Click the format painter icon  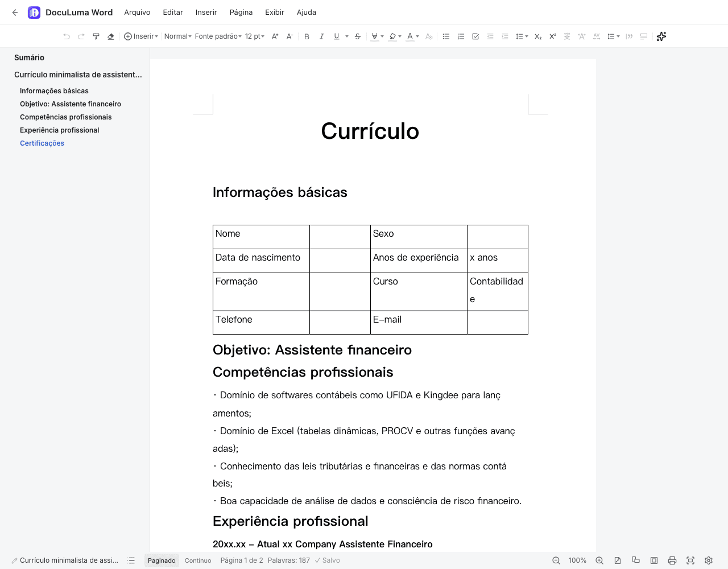coord(96,36)
